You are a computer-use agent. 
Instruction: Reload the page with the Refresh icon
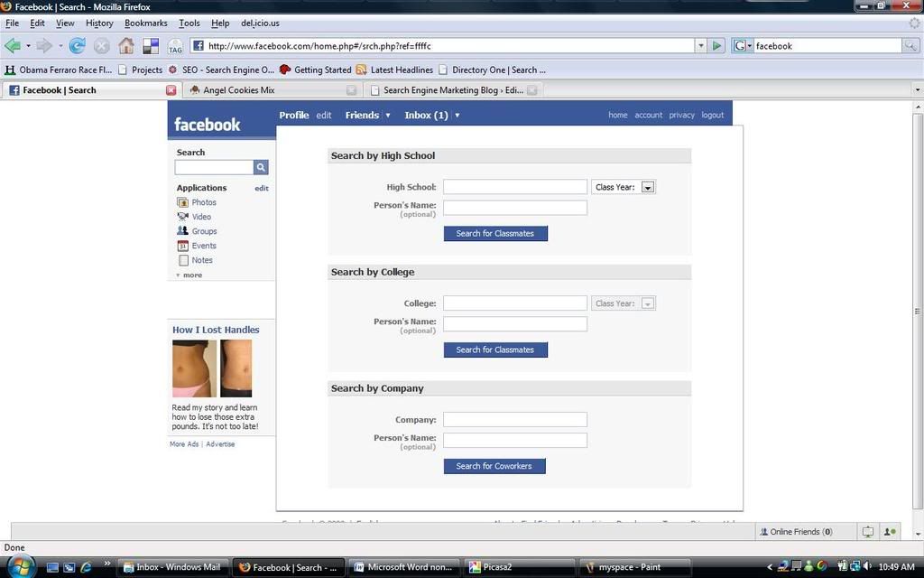click(x=78, y=45)
